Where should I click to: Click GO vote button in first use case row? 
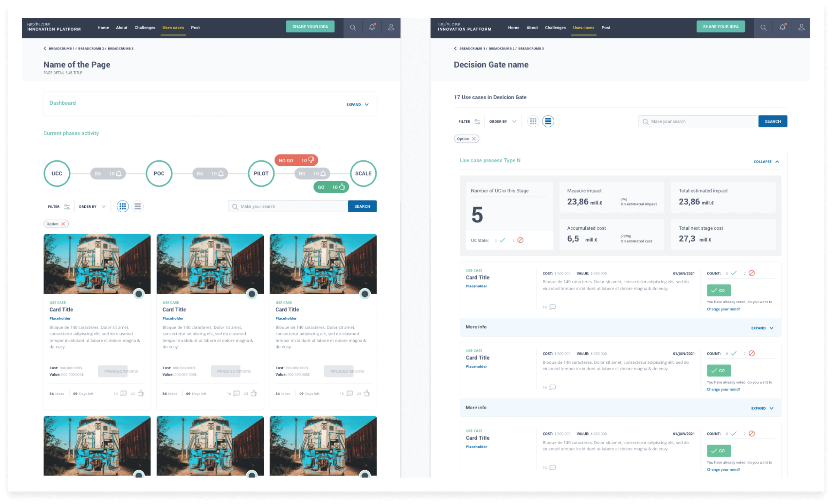pos(719,290)
